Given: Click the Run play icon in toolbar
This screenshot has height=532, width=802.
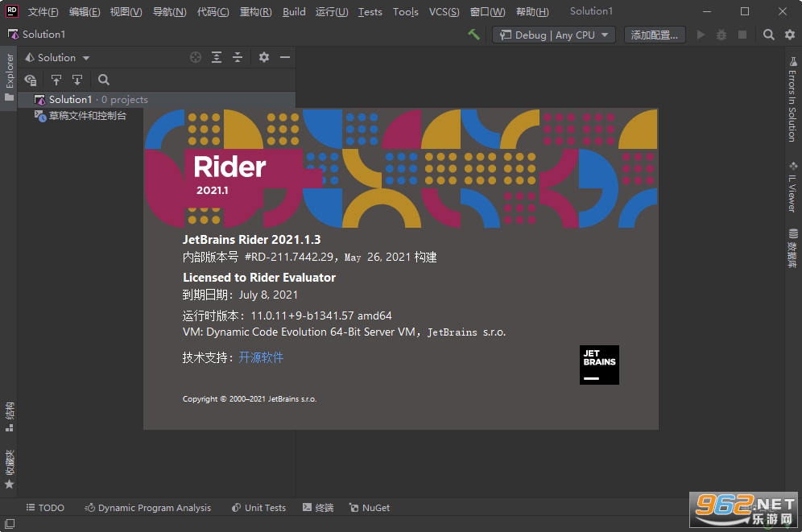Looking at the screenshot, I should click(701, 35).
